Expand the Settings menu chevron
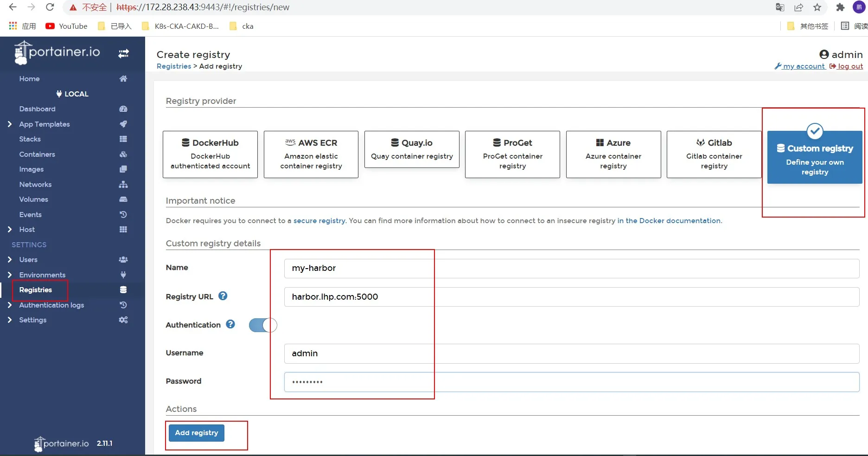Screen dimensions: 868x456 [x=10, y=320]
